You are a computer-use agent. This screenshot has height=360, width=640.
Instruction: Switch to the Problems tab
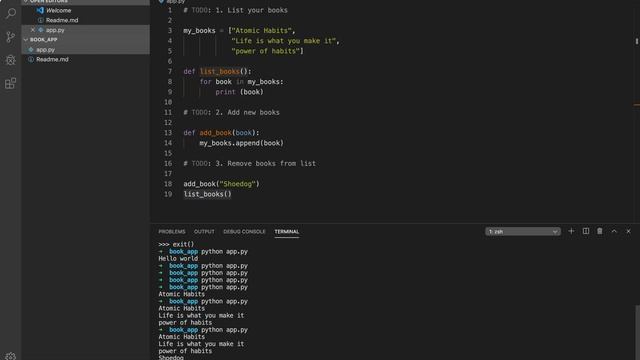pos(172,231)
